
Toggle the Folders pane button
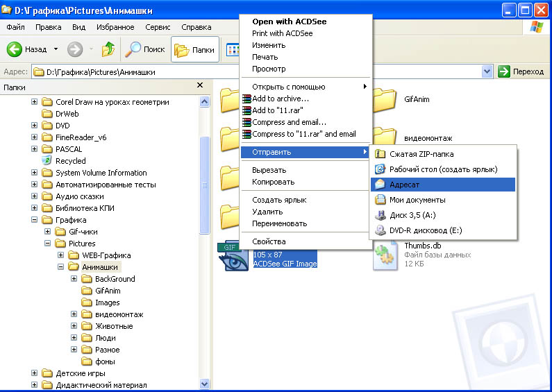195,50
